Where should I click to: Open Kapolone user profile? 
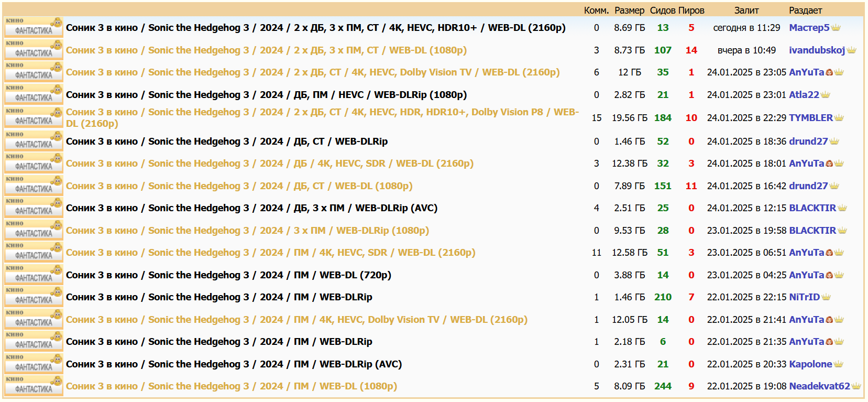810,364
